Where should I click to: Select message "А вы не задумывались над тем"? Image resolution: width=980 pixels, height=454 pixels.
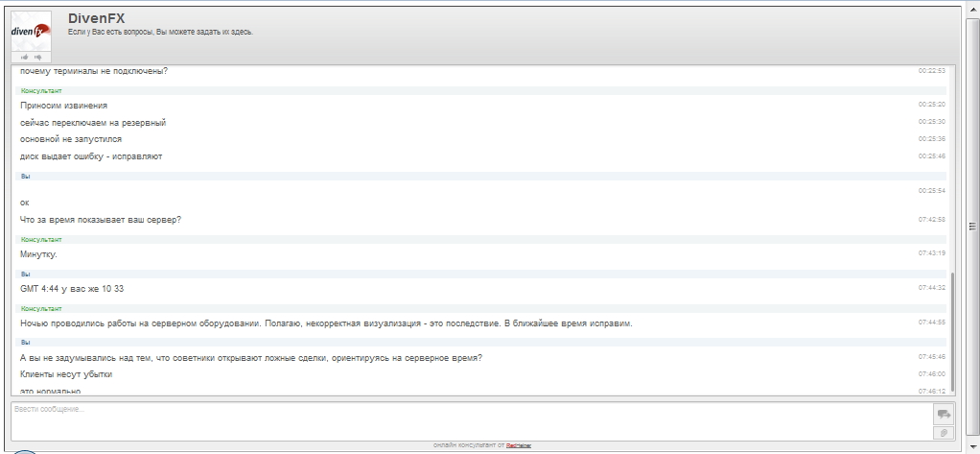point(251,358)
